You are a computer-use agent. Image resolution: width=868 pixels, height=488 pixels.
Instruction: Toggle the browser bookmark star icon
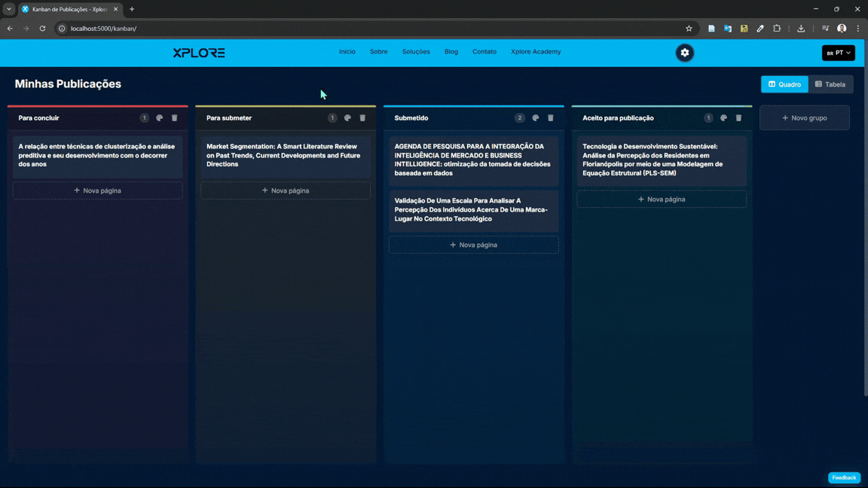pos(688,28)
